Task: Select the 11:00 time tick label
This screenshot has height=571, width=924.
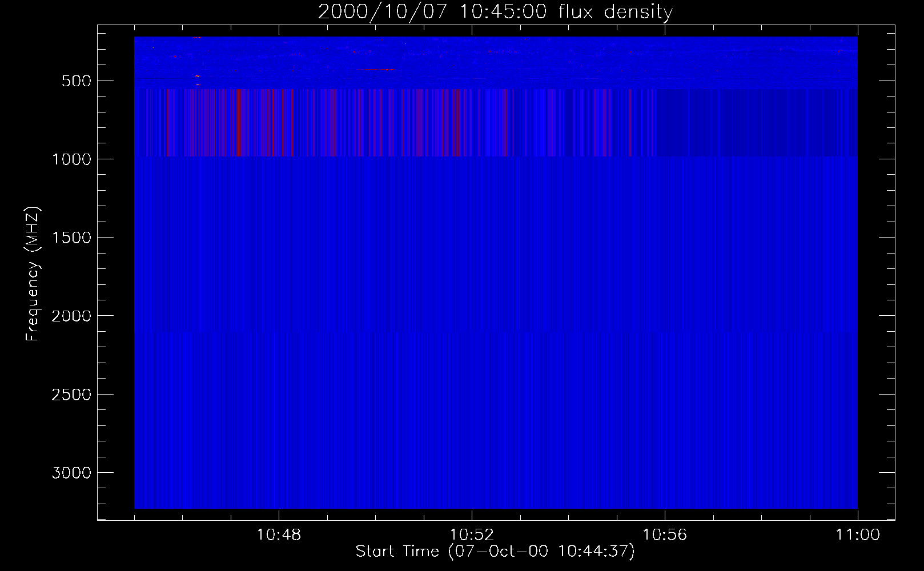Action: click(x=857, y=536)
